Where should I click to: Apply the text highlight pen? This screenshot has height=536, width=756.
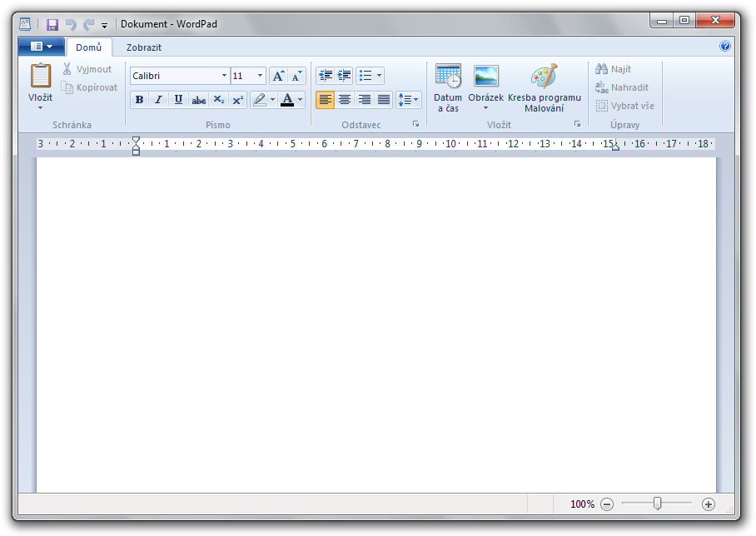[x=260, y=100]
